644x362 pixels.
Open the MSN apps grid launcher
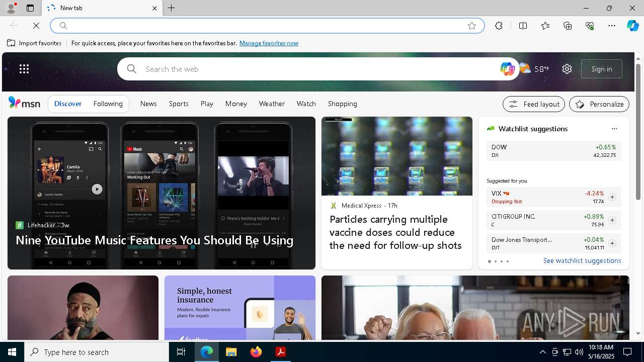24,69
